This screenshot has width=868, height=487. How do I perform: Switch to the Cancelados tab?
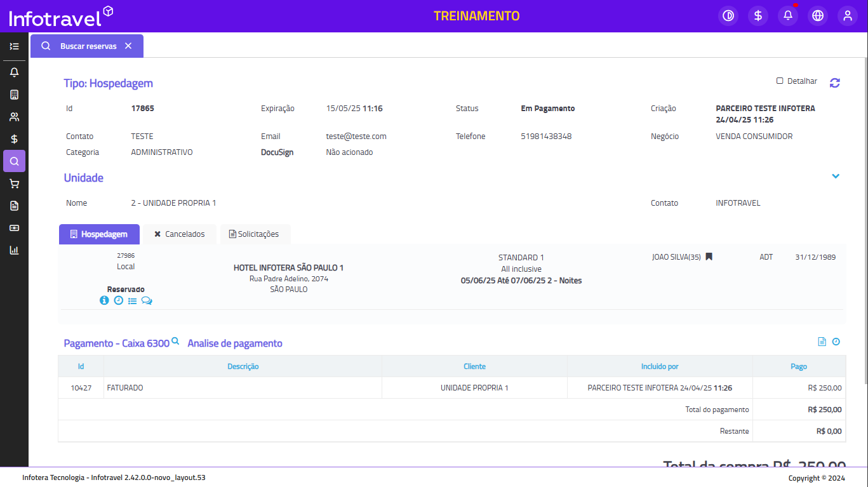[x=179, y=234]
